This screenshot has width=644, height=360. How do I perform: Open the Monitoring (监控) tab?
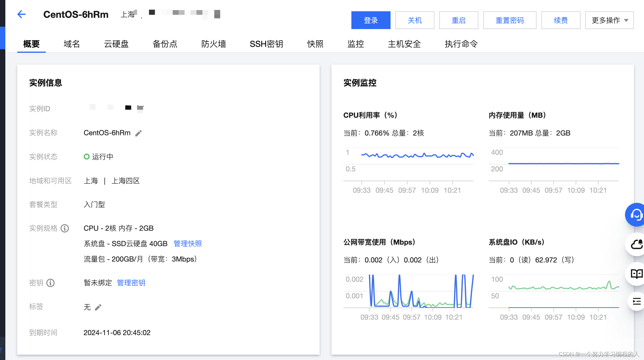click(356, 44)
